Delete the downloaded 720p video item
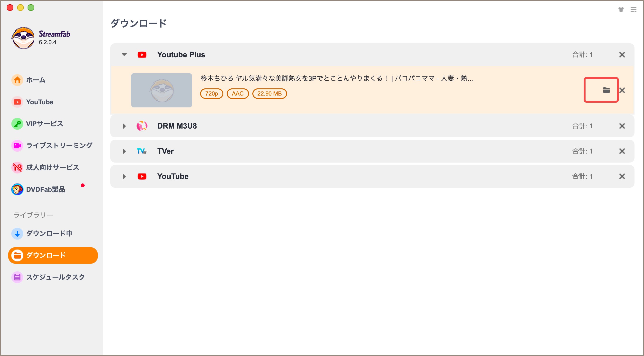The height and width of the screenshot is (356, 644). [622, 90]
